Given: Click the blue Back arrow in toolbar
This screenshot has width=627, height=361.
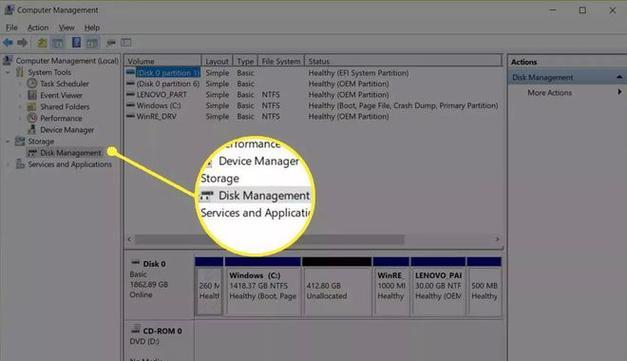Looking at the screenshot, I should [x=8, y=42].
